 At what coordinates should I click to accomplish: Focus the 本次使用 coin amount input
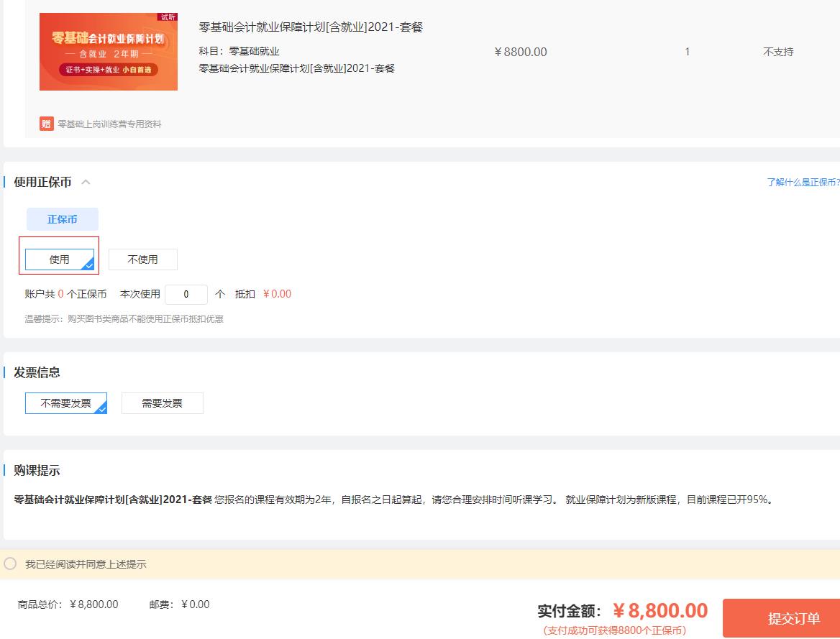point(186,294)
